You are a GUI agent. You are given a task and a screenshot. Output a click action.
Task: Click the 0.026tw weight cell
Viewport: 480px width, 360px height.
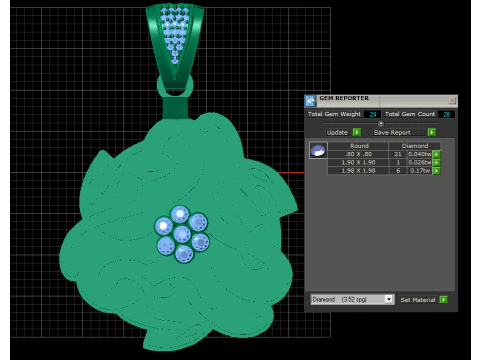point(420,163)
